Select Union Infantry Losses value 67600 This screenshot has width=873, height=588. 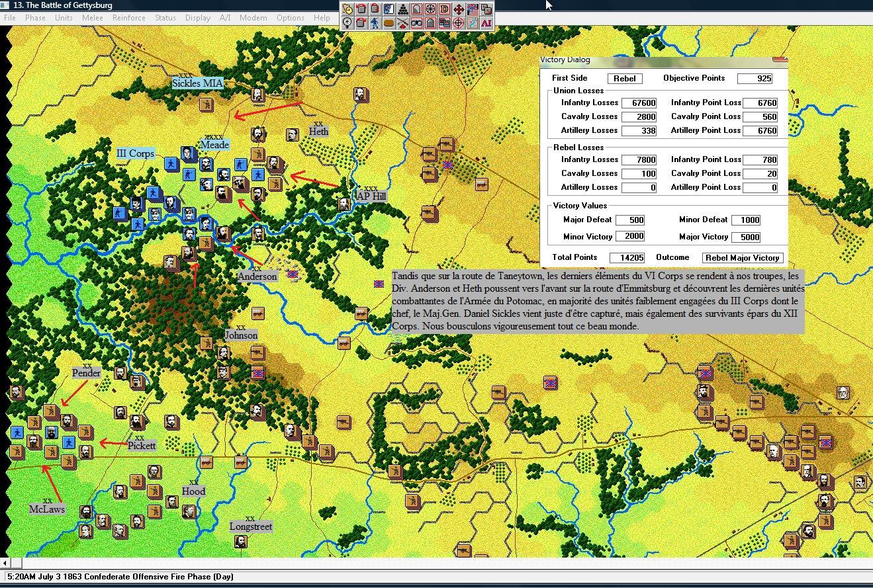pyautogui.click(x=639, y=103)
